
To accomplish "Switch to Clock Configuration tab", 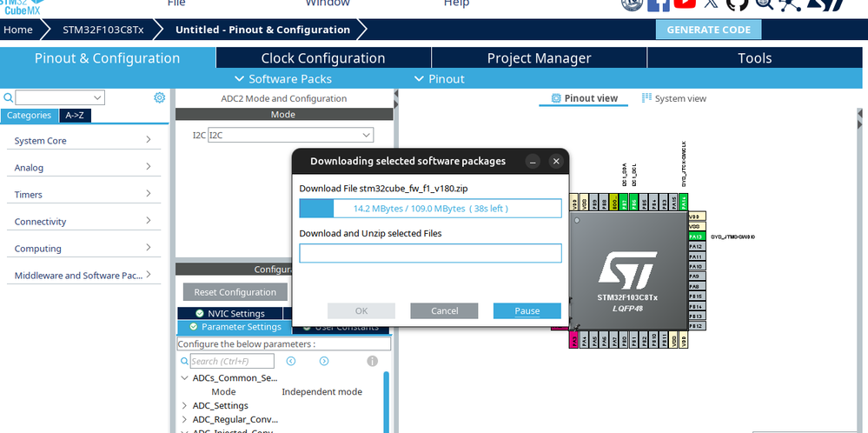I will [x=323, y=58].
